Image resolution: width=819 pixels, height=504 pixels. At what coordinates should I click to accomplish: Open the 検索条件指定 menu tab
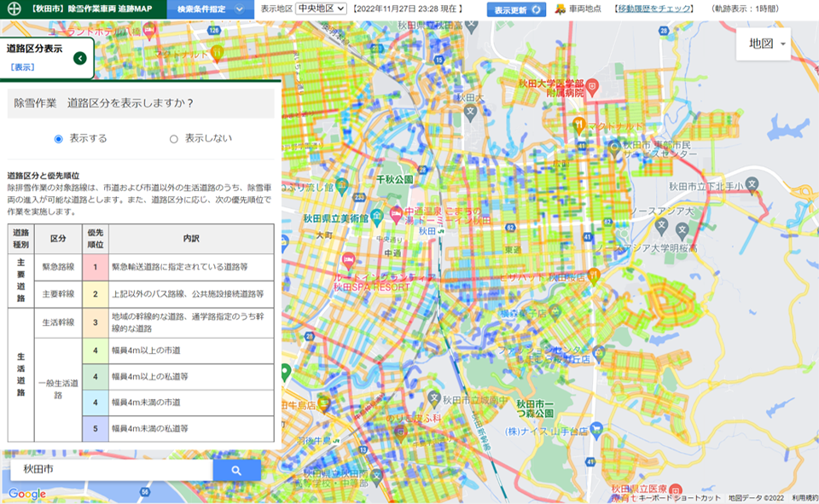[203, 9]
